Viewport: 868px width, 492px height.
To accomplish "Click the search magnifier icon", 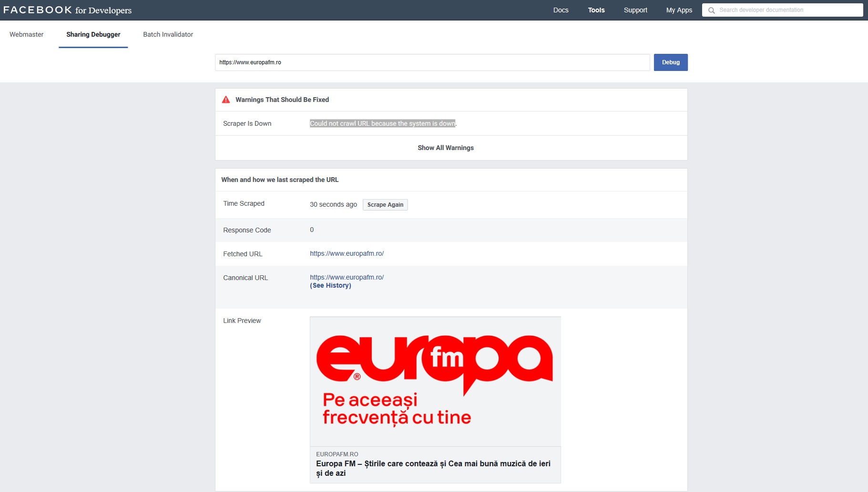I will [x=711, y=10].
